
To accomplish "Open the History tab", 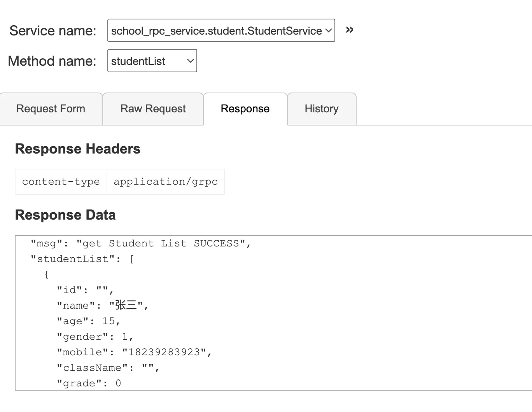I will (x=322, y=109).
